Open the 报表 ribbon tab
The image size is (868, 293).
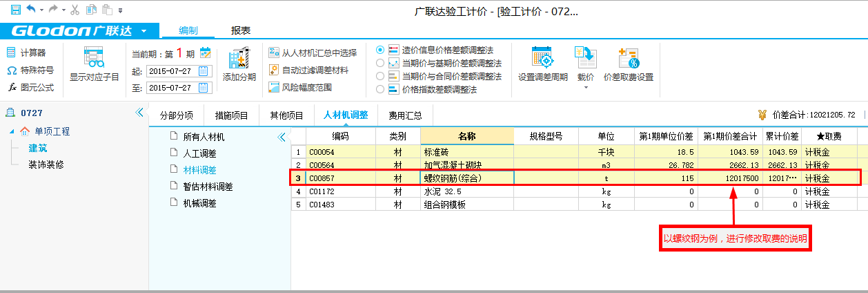click(241, 30)
